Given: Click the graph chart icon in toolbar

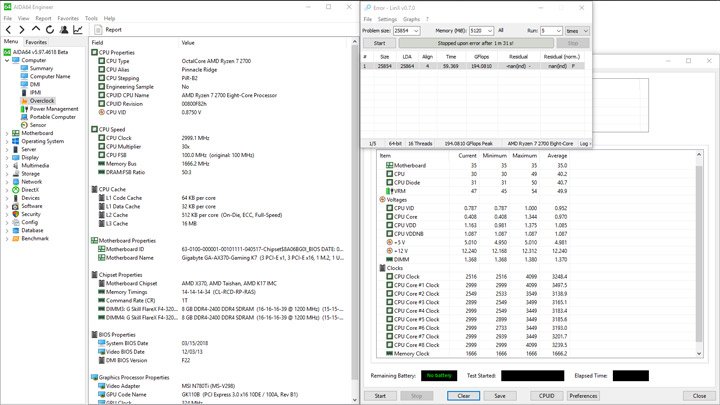Looking at the screenshot, I should tap(78, 30).
